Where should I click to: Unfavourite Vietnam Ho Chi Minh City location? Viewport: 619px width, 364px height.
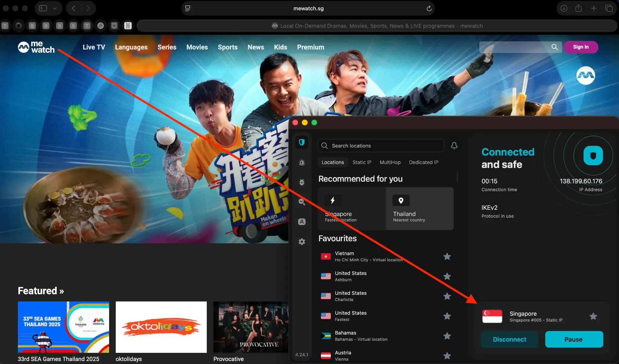tap(447, 256)
